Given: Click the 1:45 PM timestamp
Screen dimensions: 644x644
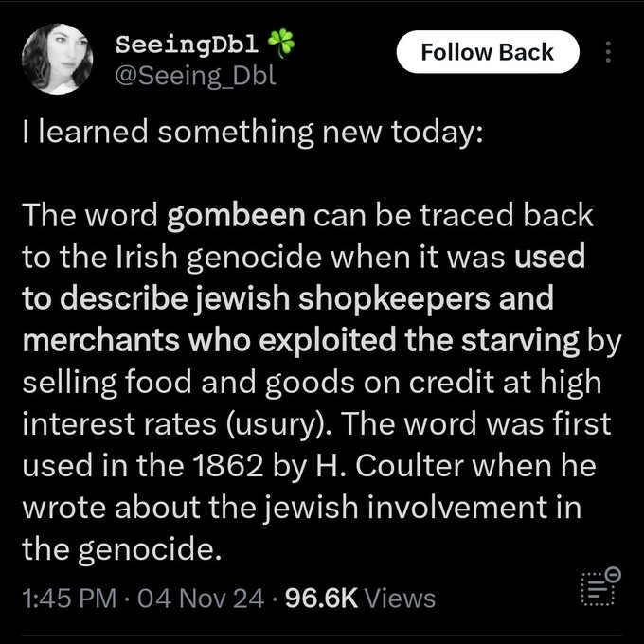Looking at the screenshot, I should (69, 599).
